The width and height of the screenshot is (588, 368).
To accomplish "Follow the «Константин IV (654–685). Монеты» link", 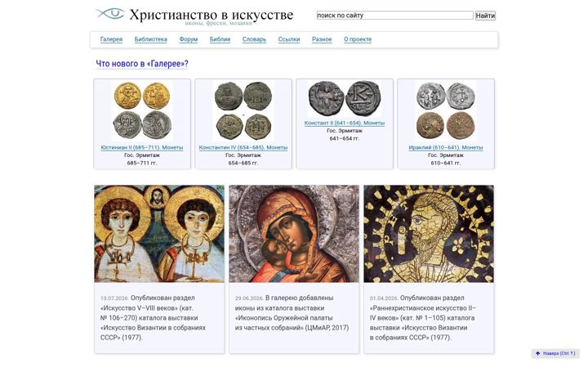I will click(243, 147).
